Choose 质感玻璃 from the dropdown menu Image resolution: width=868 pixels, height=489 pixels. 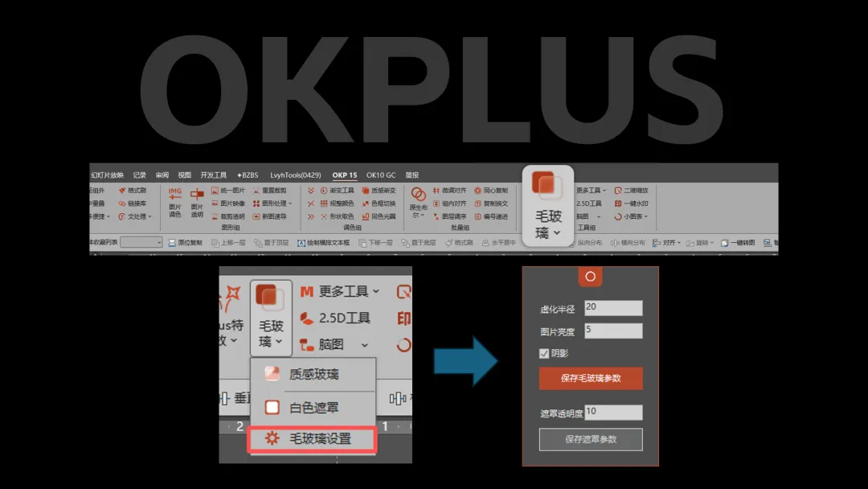(313, 374)
